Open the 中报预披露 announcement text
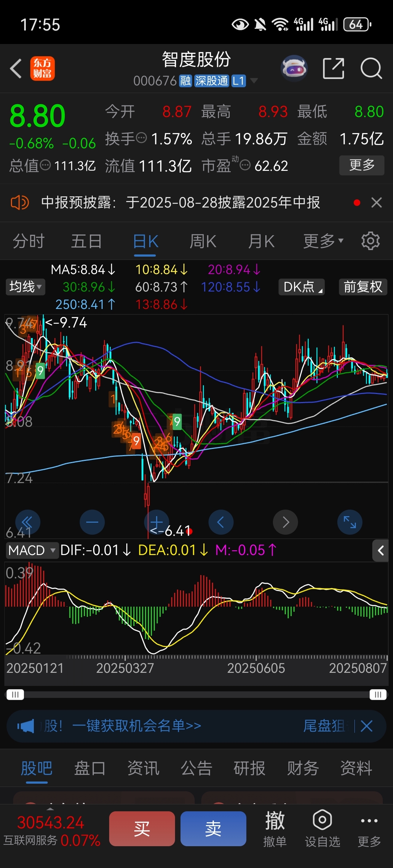 [180, 202]
